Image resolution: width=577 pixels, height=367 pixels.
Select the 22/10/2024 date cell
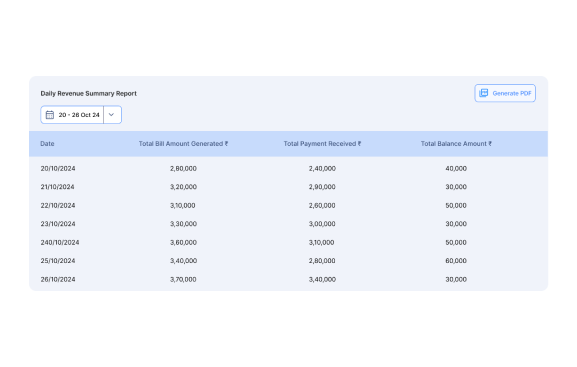pyautogui.click(x=58, y=205)
